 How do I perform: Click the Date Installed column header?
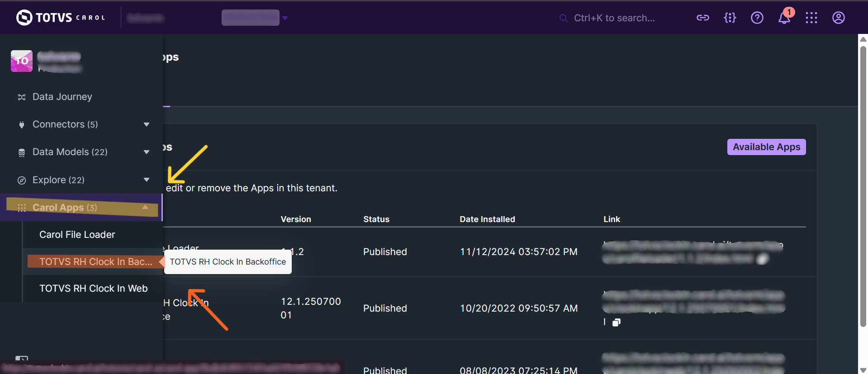click(x=487, y=219)
